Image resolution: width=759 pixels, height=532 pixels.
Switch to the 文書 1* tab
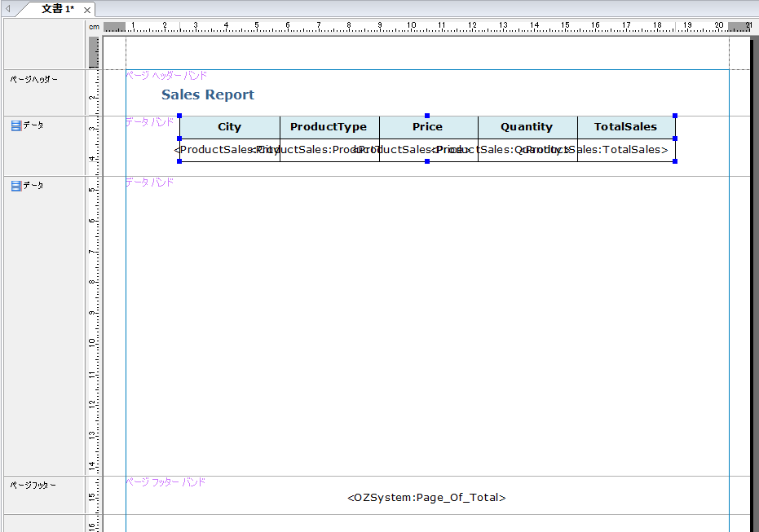point(57,9)
